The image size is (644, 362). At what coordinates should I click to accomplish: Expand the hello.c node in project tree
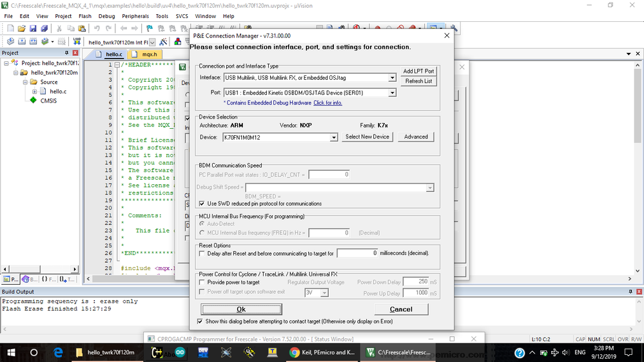[x=35, y=91]
